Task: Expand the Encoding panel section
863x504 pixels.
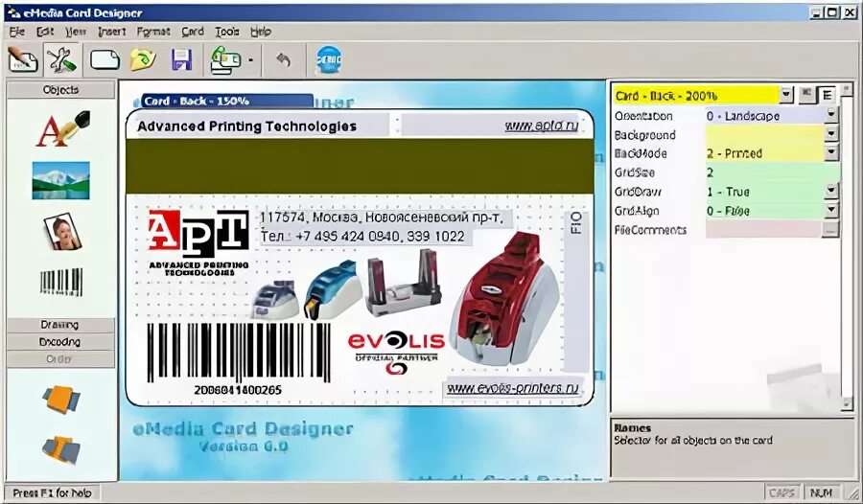Action: [60, 342]
